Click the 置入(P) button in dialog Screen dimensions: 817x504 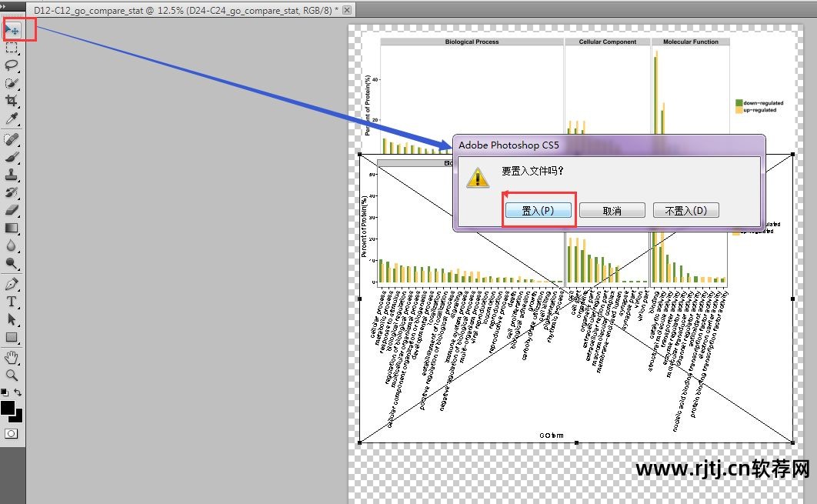click(538, 211)
